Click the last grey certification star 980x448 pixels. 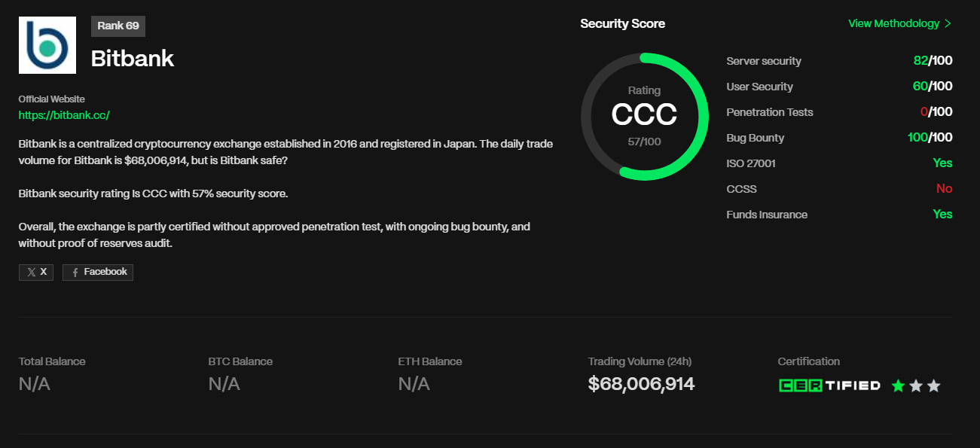pos(934,386)
